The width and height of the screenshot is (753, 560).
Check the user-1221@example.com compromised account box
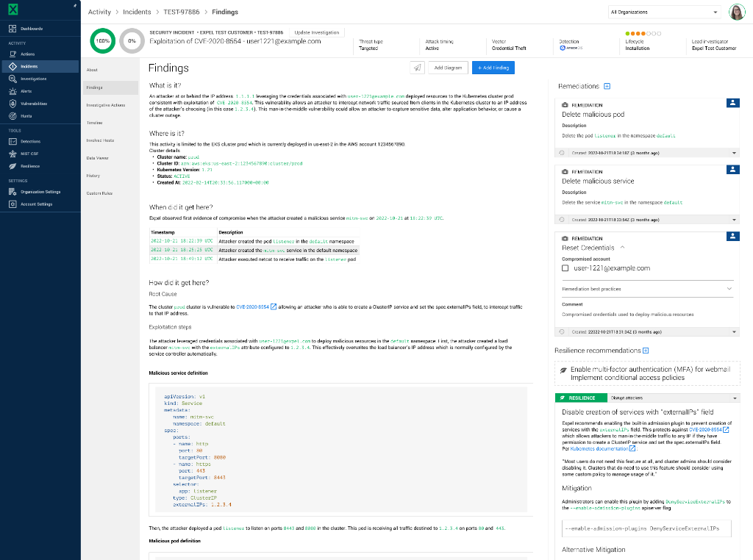pos(565,268)
